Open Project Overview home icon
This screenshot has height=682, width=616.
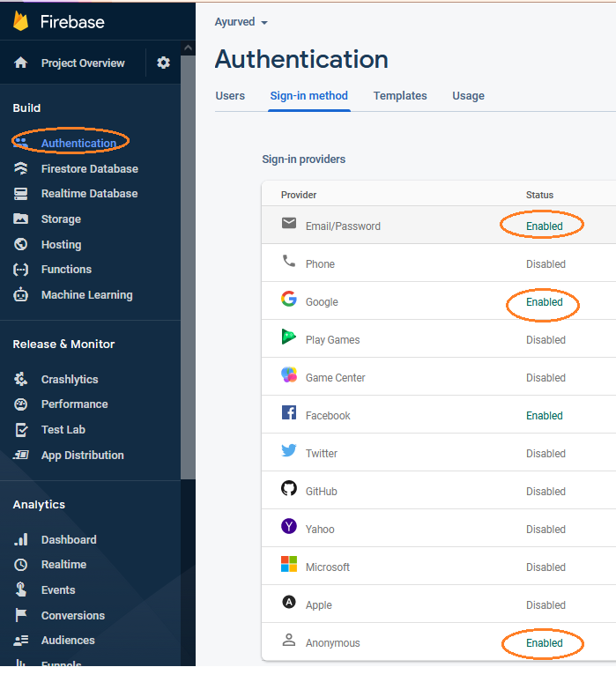(x=20, y=63)
